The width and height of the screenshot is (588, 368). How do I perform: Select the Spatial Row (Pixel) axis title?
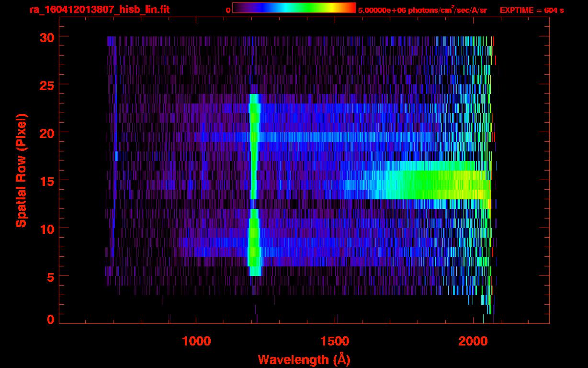click(21, 170)
